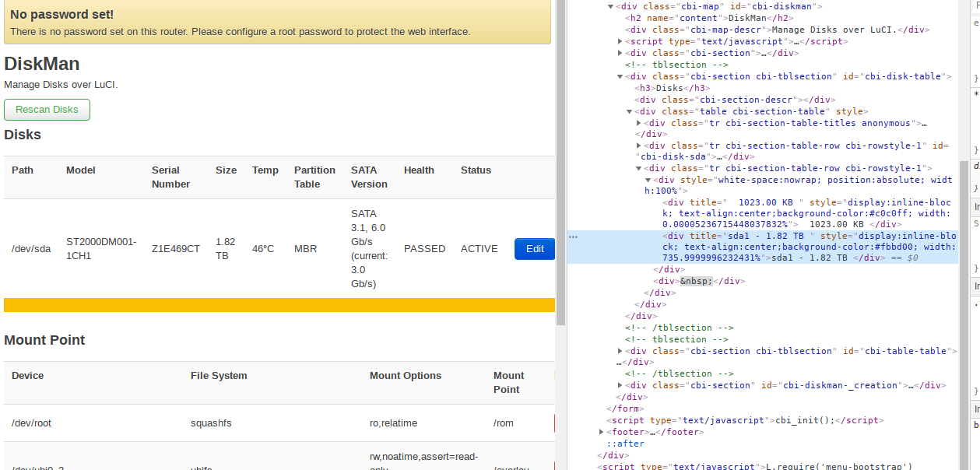980x470 pixels.
Task: Collapse the table cbi-section-table div
Action: pos(630,111)
